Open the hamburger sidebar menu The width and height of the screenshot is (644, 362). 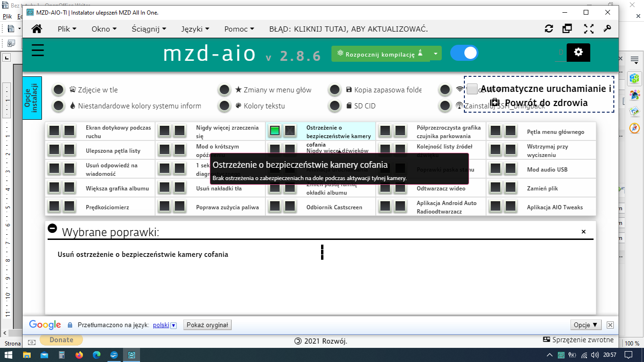38,50
